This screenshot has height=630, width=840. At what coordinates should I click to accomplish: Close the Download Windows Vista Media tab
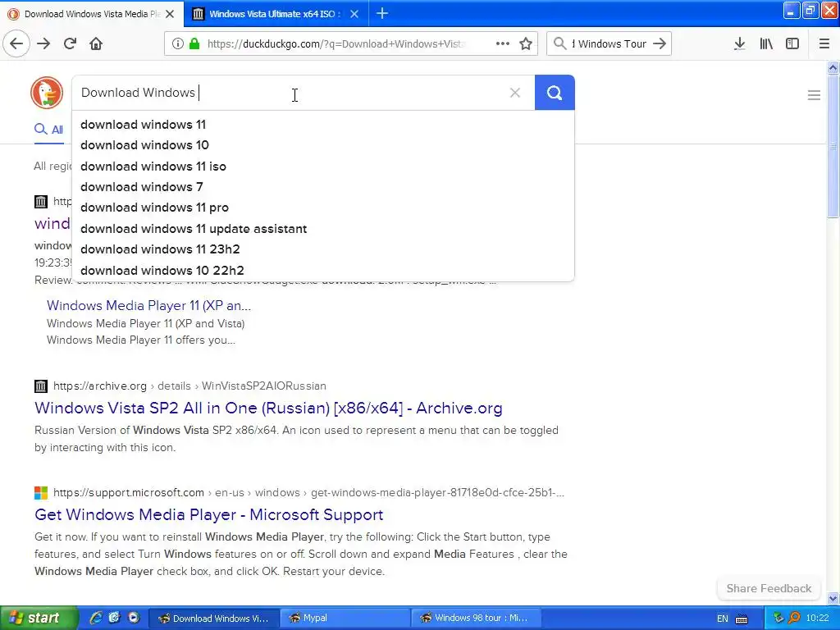click(170, 14)
